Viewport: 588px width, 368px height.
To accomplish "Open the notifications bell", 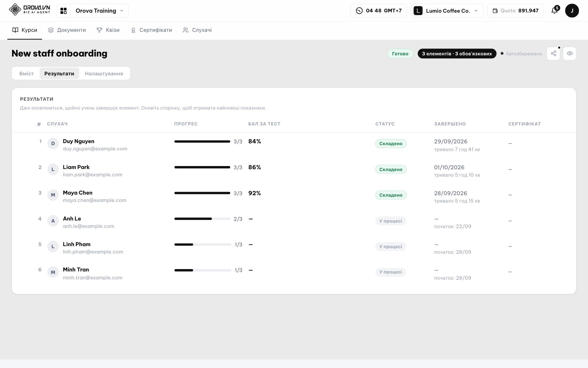I will [554, 11].
